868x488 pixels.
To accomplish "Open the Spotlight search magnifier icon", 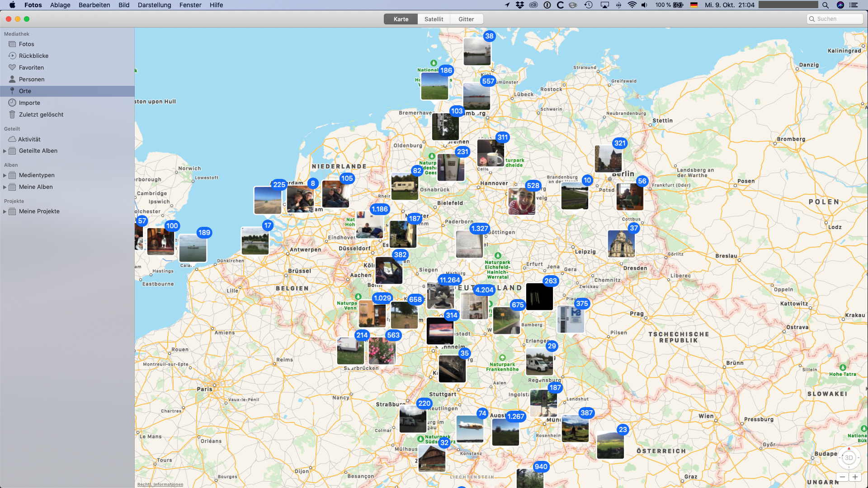I will click(x=826, y=5).
